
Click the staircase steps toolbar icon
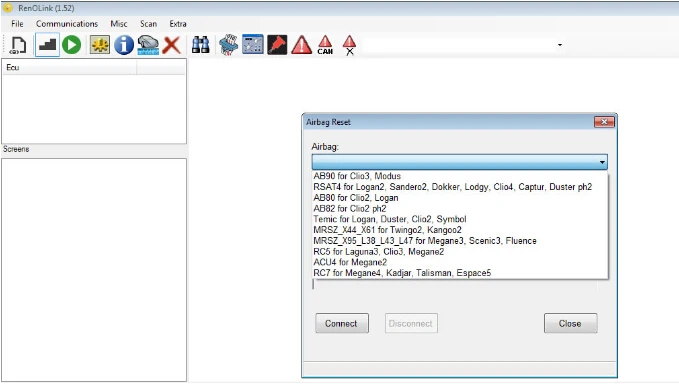47,45
